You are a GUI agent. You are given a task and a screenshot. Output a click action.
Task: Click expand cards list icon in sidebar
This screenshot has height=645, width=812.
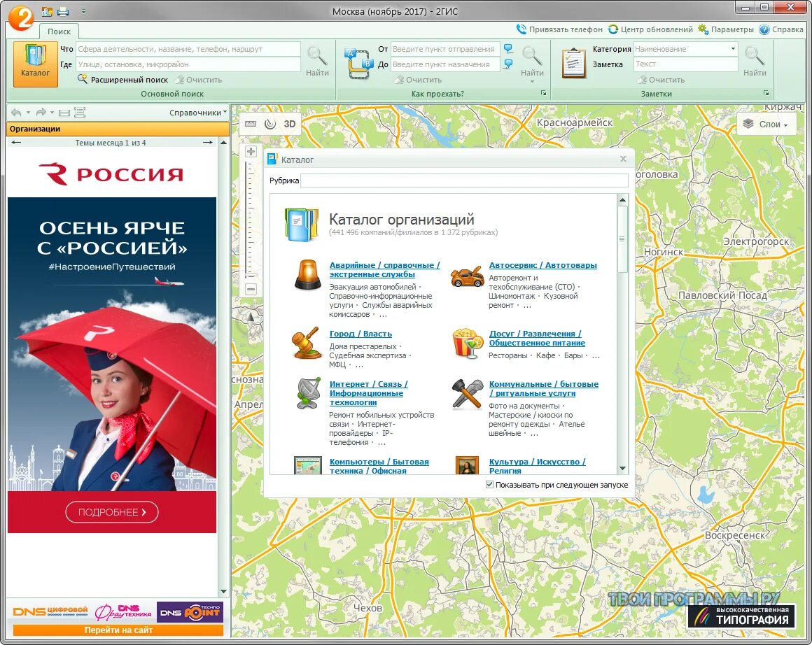(x=80, y=113)
